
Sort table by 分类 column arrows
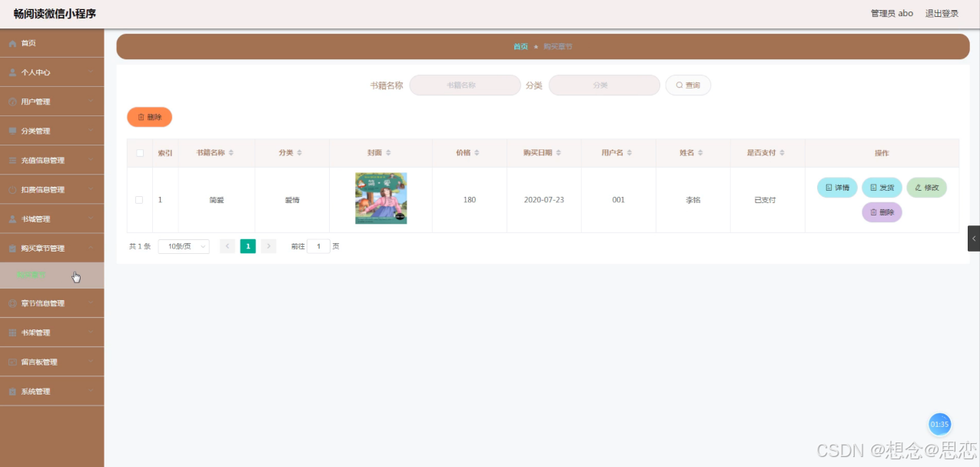tap(300, 153)
